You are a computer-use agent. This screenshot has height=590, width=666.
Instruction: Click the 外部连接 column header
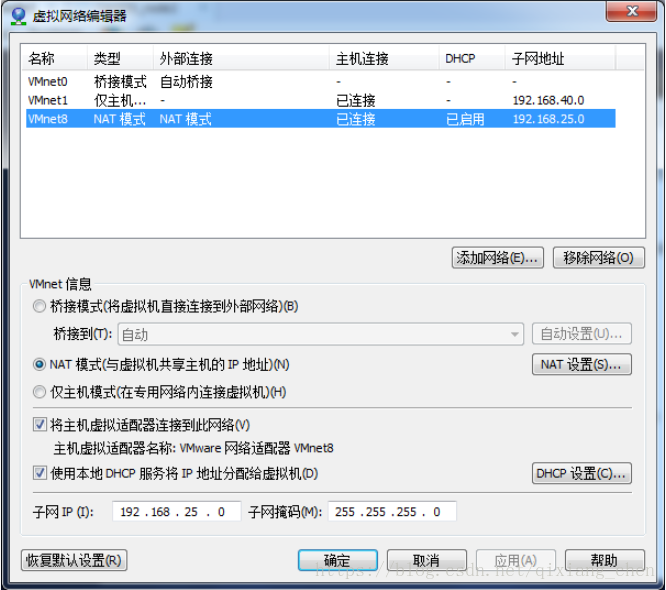tap(241, 59)
